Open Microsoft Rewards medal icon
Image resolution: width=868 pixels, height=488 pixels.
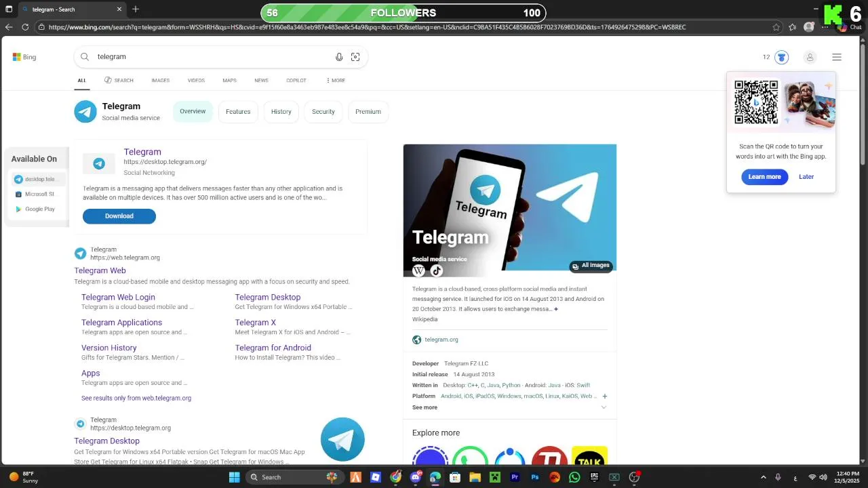782,58
